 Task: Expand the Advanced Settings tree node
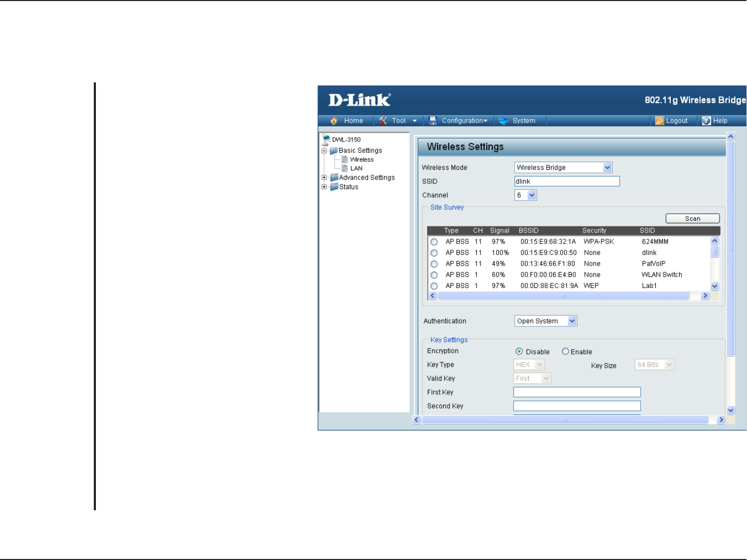pos(325,178)
